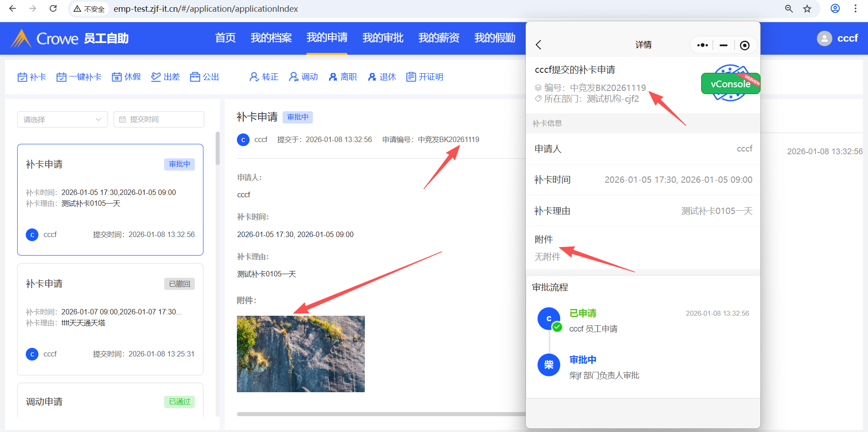Go to the 首页 tab

pos(226,38)
